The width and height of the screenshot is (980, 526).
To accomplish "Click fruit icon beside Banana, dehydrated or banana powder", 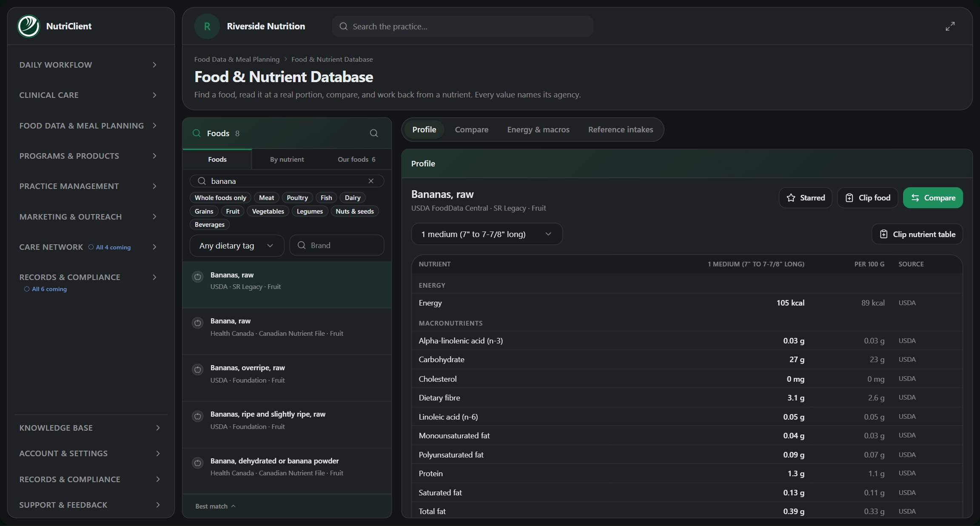I will click(x=198, y=463).
